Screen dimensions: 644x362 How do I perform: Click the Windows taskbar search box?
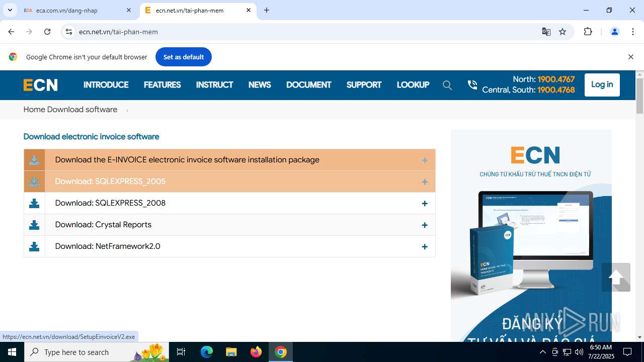(96, 352)
